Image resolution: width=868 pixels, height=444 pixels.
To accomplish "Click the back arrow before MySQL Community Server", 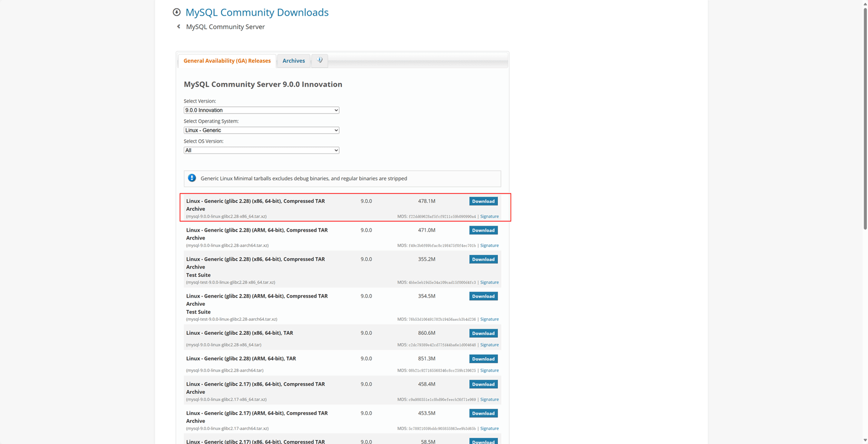I will pos(179,27).
